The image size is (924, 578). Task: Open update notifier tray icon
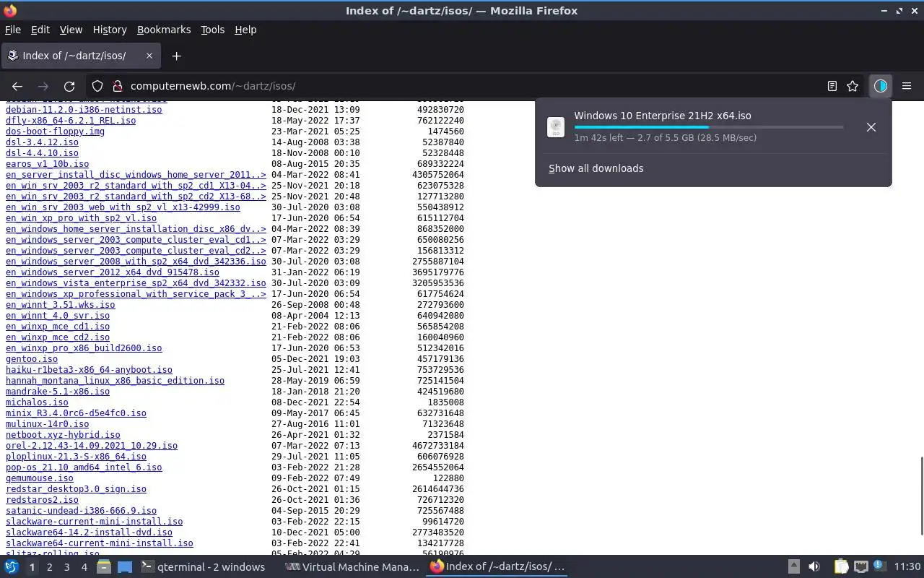pos(879,566)
